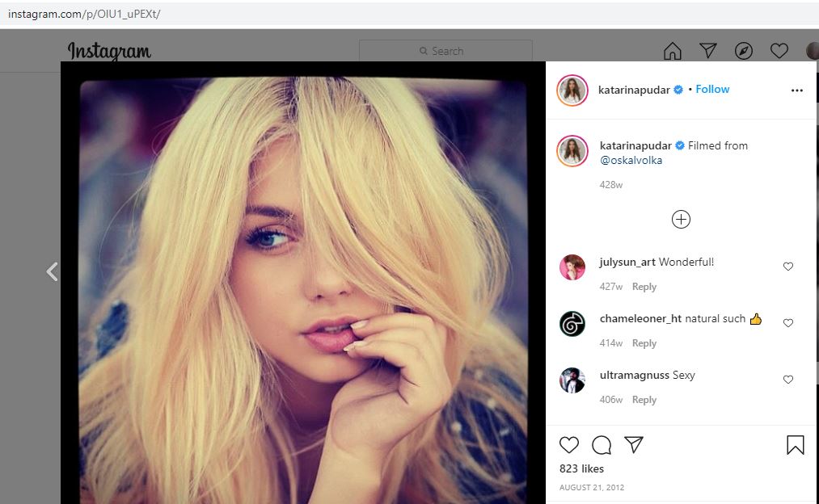
Task: Click the comment speech bubble icon
Action: pyautogui.click(x=601, y=445)
